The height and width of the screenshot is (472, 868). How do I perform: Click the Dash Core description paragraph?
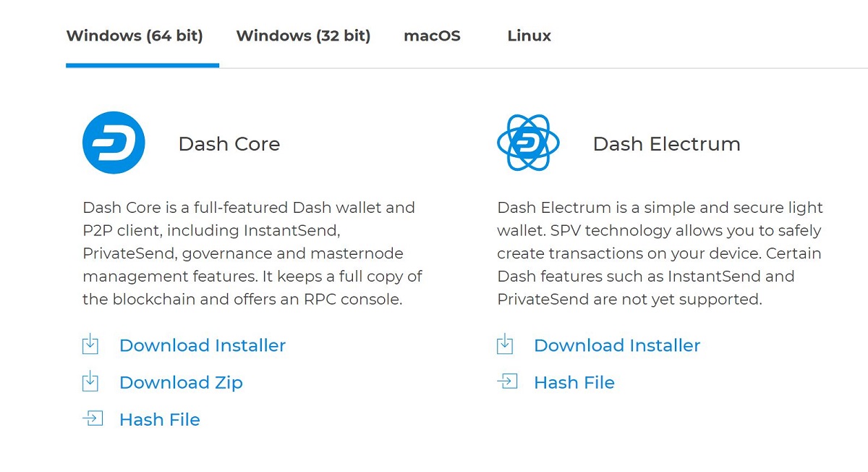point(252,253)
